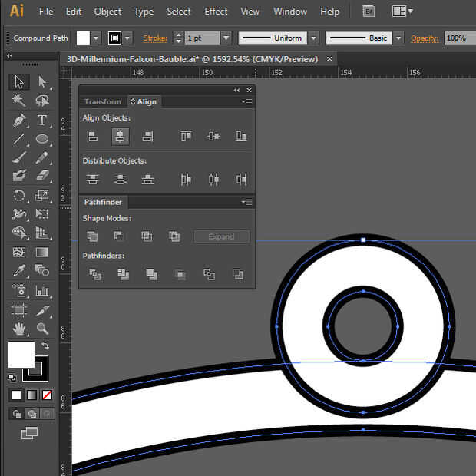Click Horizontal Align Left in Align panel
Image resolution: width=476 pixels, height=476 pixels.
pos(92,136)
